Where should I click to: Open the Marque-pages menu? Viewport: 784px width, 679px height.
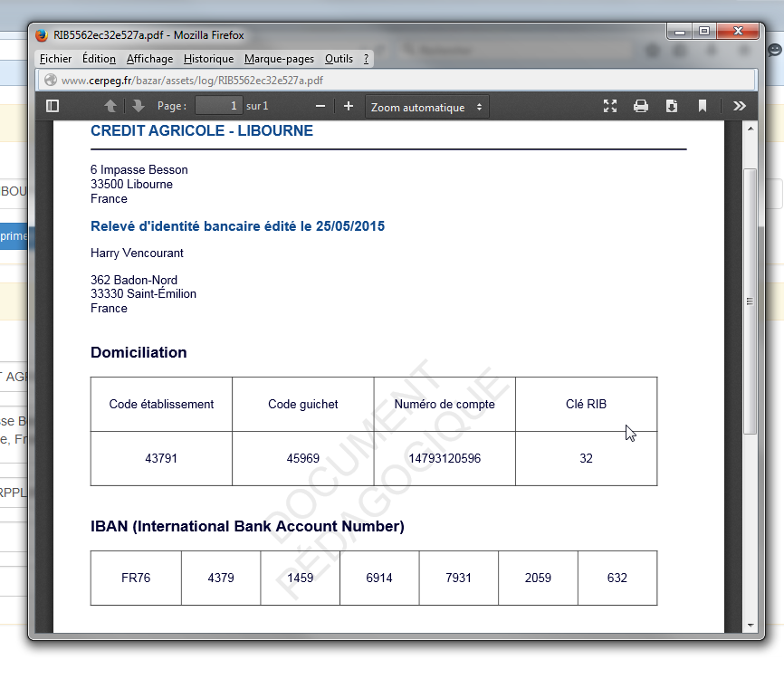(x=279, y=59)
